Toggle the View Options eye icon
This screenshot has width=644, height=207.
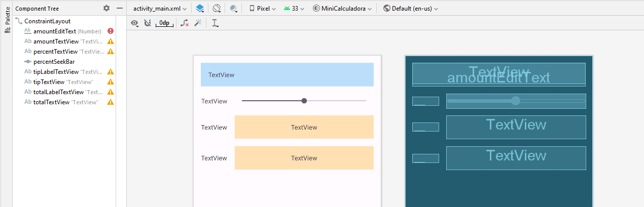(134, 23)
